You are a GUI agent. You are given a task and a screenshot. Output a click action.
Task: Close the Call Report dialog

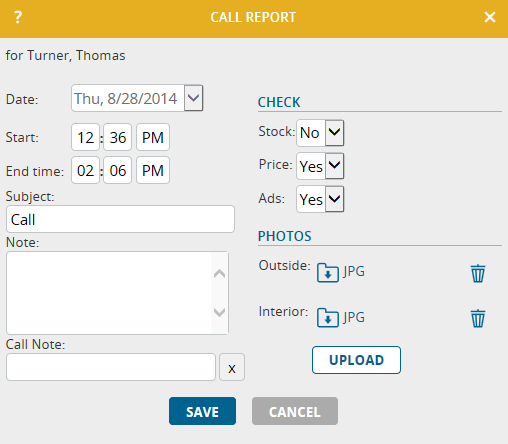pos(490,17)
